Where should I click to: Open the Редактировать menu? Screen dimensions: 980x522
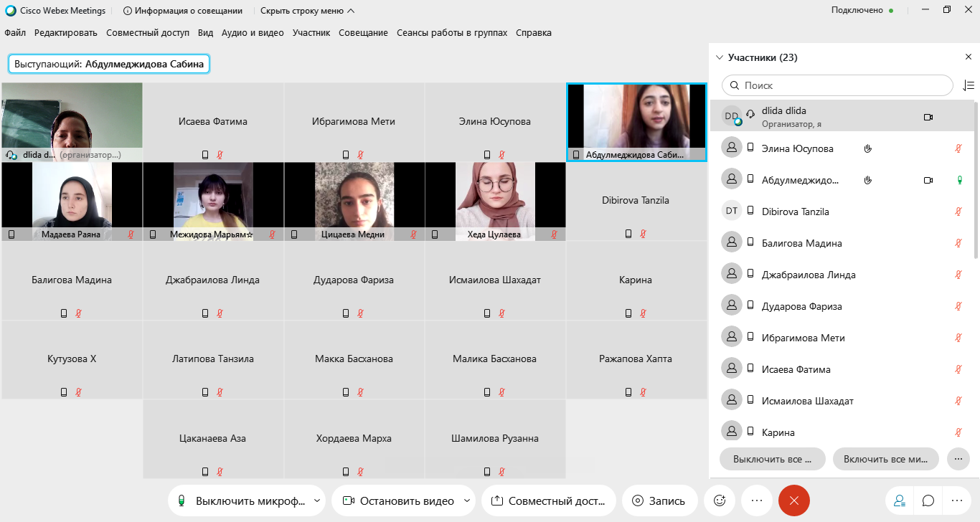tap(66, 33)
